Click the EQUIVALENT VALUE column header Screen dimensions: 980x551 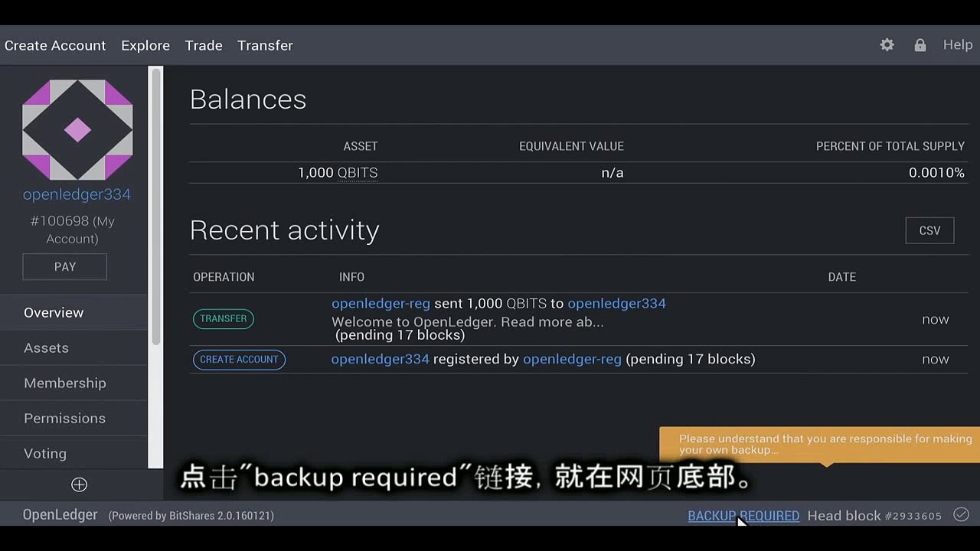(x=571, y=146)
